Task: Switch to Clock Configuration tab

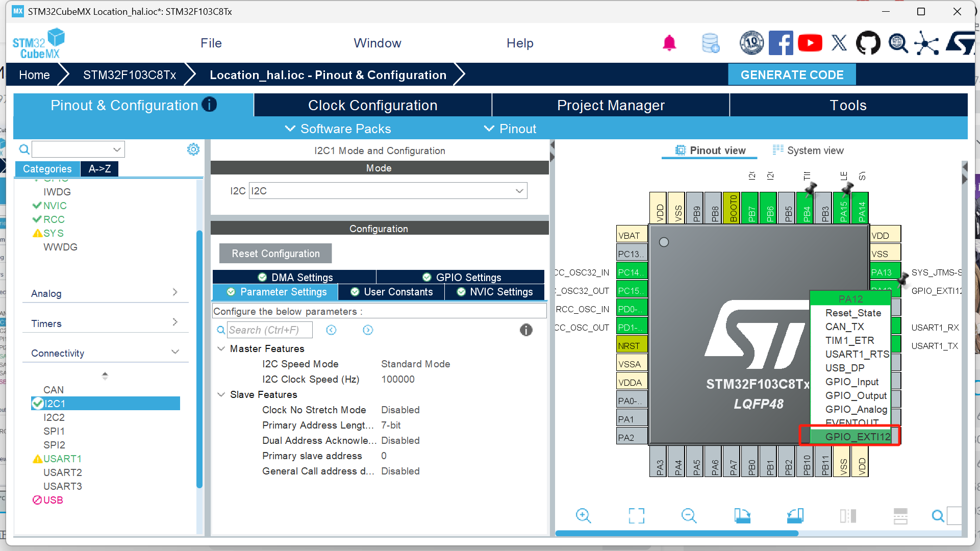Action: [372, 105]
